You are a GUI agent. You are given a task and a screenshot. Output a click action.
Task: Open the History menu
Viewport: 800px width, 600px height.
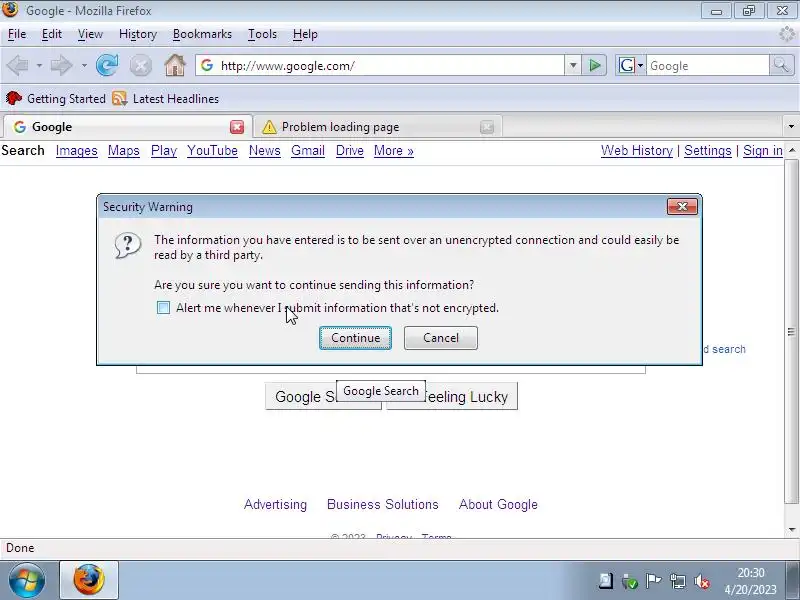click(138, 34)
